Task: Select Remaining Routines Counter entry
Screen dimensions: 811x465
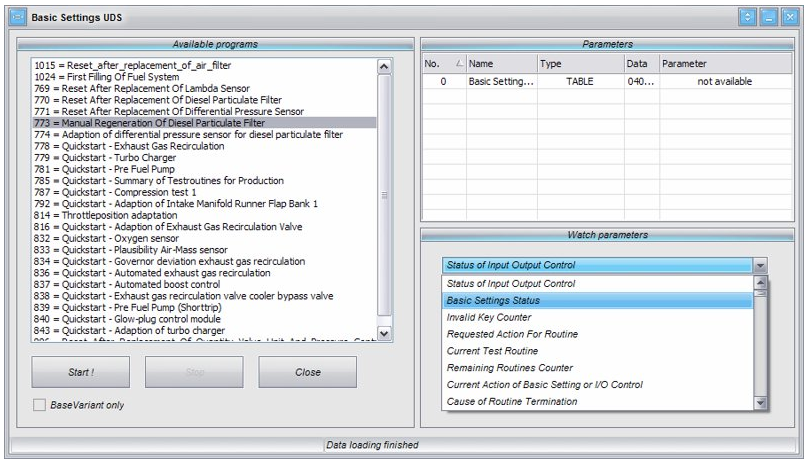Action: pos(509,367)
